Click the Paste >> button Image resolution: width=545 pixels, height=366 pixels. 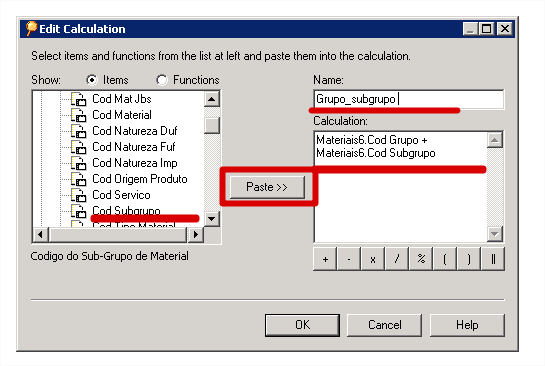tap(267, 187)
